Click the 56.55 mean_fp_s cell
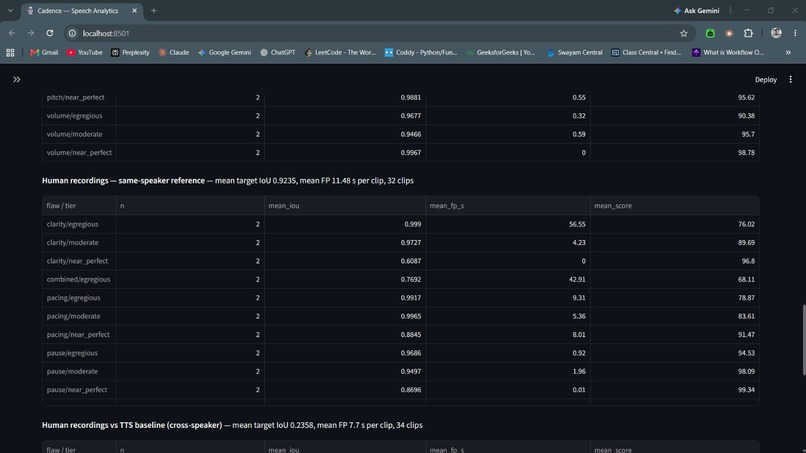 tap(508, 224)
